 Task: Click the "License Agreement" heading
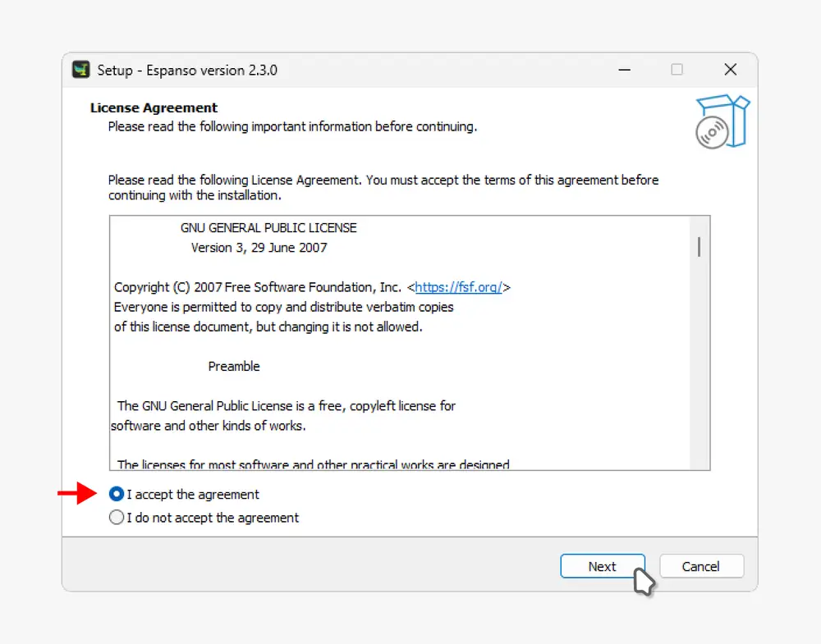point(154,107)
